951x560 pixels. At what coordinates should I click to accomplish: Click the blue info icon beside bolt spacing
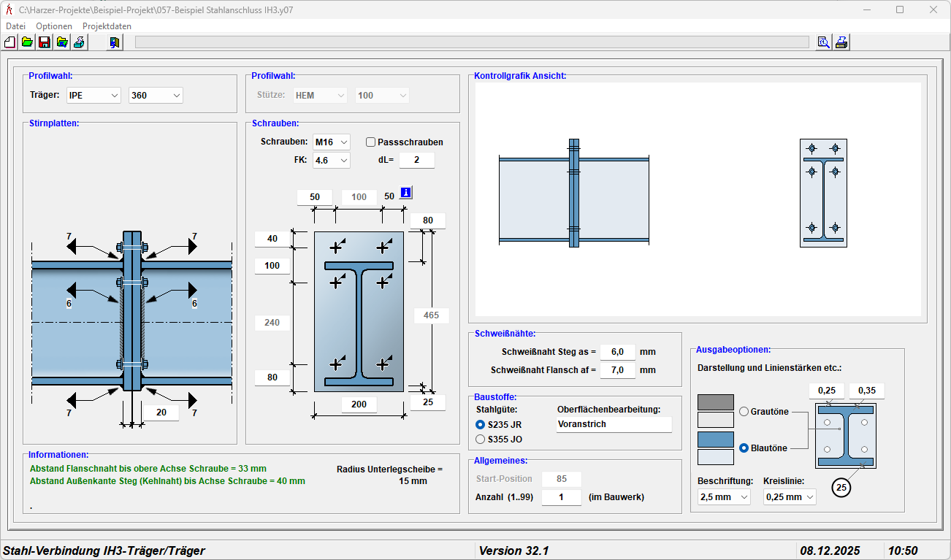point(406,193)
